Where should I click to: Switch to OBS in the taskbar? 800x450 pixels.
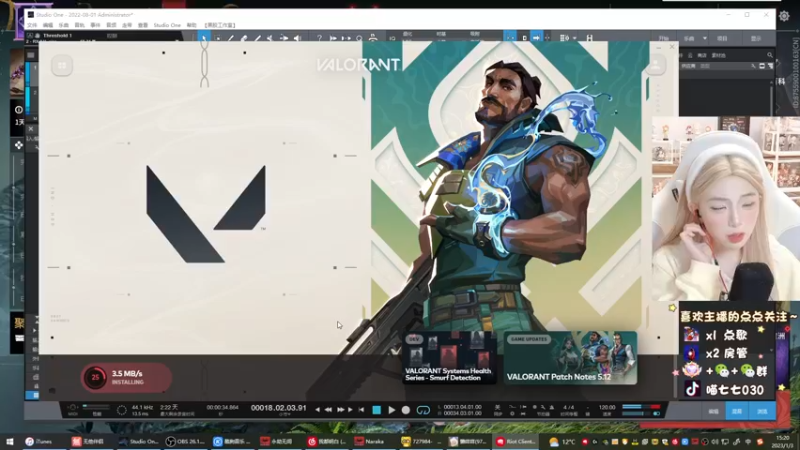point(185,441)
